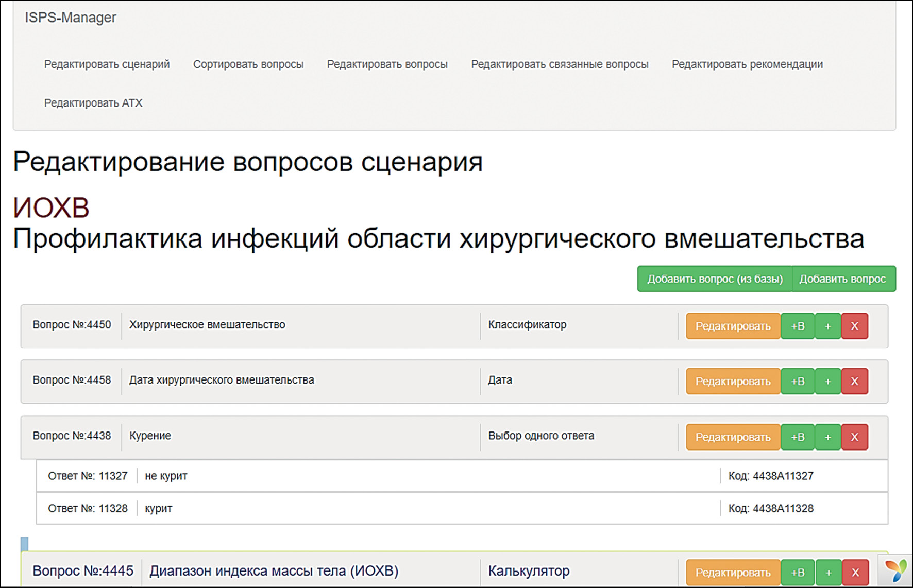Click the plus button for question 4450
The height and width of the screenshot is (588, 913).
point(827,326)
